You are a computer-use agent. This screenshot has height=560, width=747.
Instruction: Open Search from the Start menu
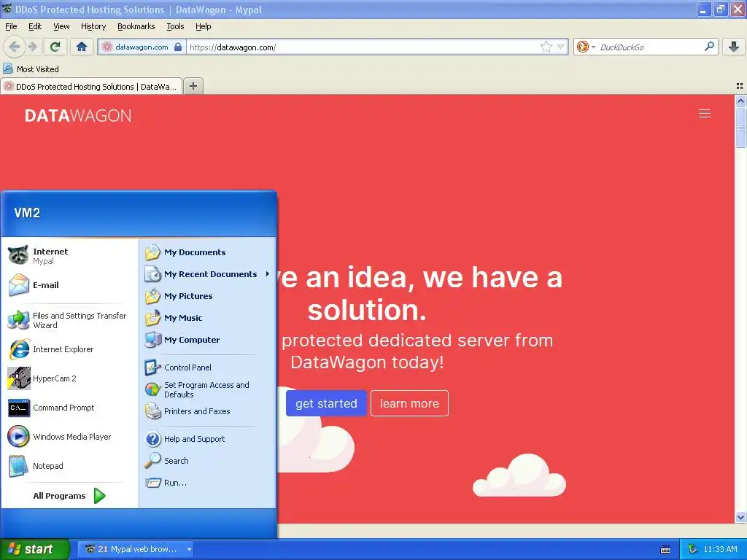[208, 461]
